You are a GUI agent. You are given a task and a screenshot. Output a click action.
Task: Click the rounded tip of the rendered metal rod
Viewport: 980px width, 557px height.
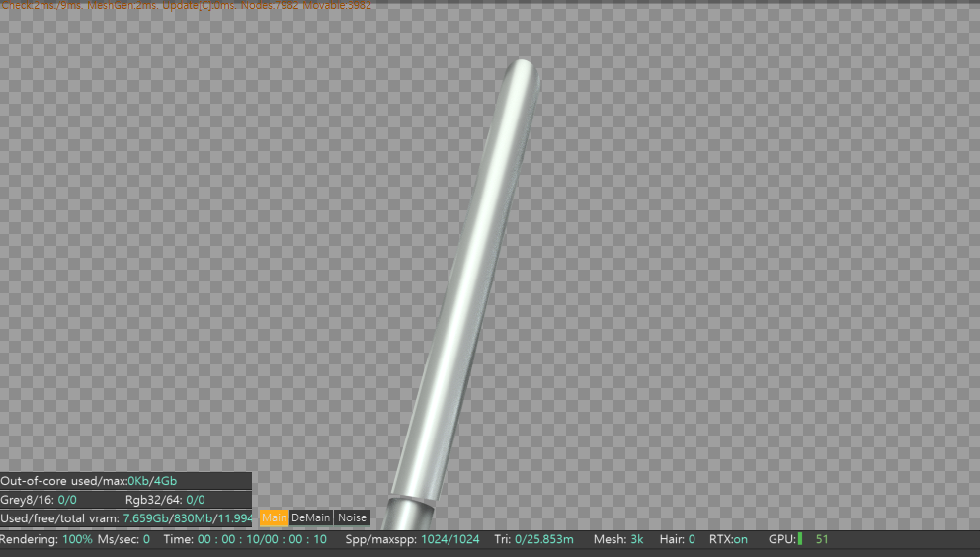[521, 69]
